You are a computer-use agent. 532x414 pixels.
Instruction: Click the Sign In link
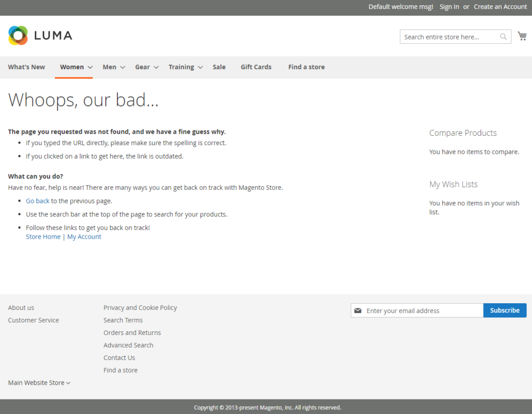coord(449,7)
